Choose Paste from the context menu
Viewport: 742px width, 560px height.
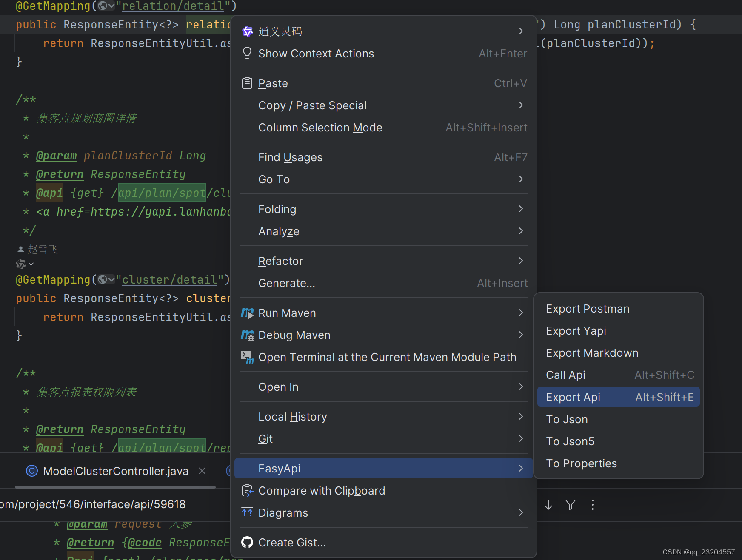(x=384, y=83)
